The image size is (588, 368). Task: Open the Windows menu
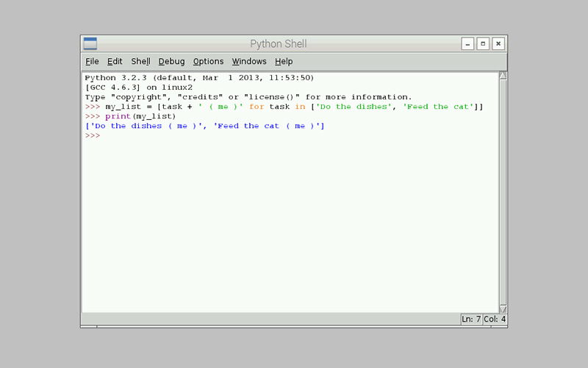249,61
